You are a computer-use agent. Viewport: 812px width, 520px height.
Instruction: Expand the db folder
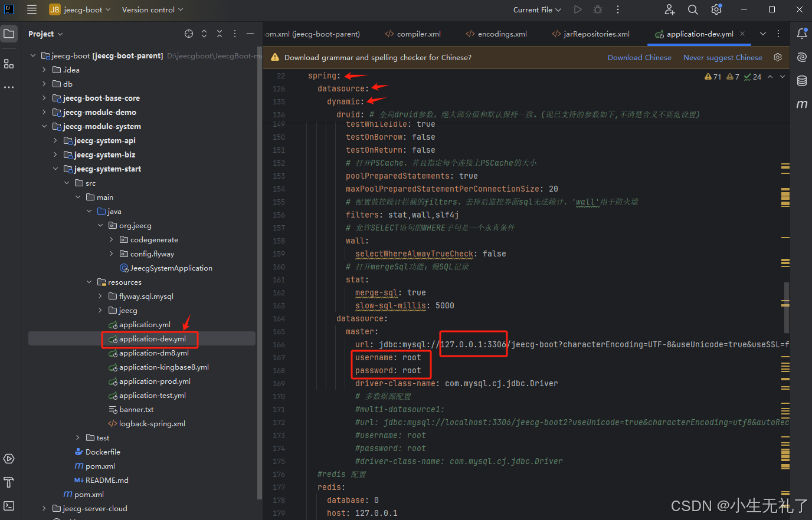pyautogui.click(x=44, y=84)
